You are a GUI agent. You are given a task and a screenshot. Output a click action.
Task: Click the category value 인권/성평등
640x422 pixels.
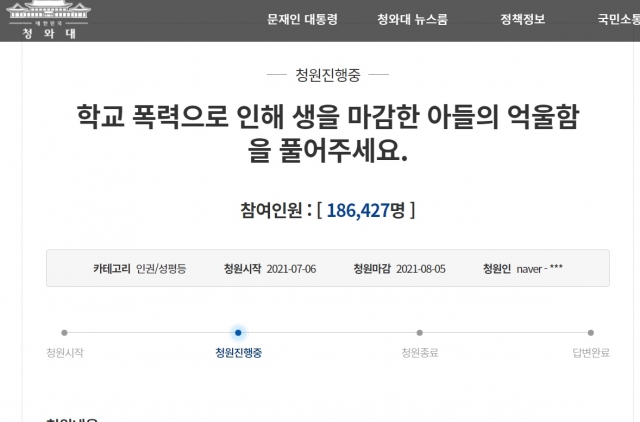click(x=161, y=269)
